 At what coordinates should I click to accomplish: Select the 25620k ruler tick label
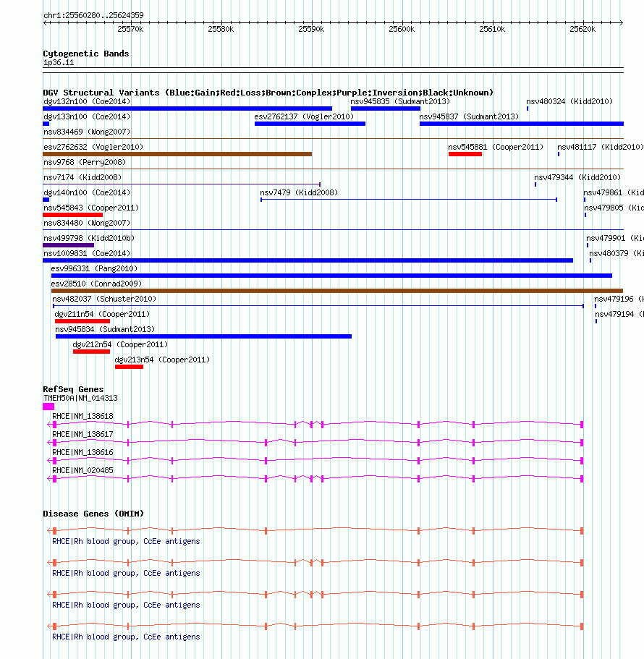pyautogui.click(x=582, y=29)
